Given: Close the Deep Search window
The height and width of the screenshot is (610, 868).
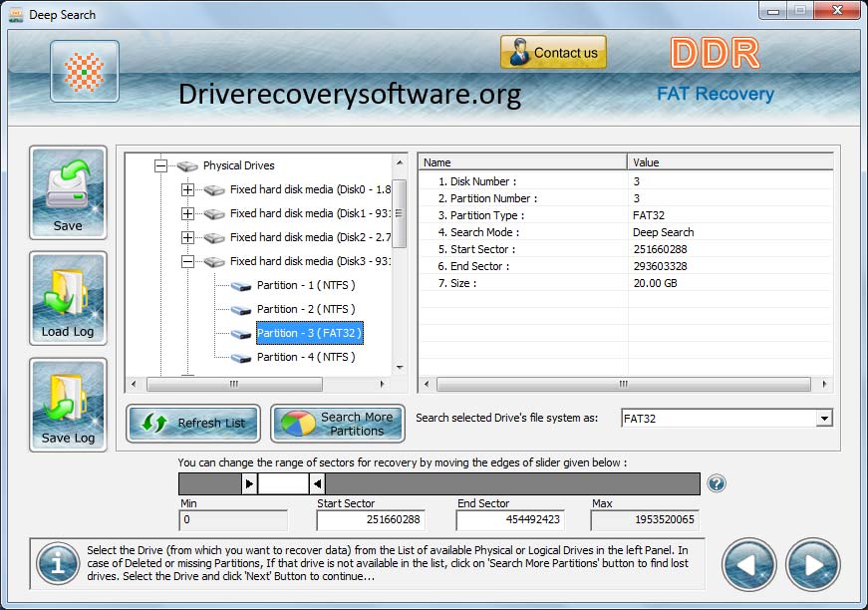Looking at the screenshot, I should point(837,11).
